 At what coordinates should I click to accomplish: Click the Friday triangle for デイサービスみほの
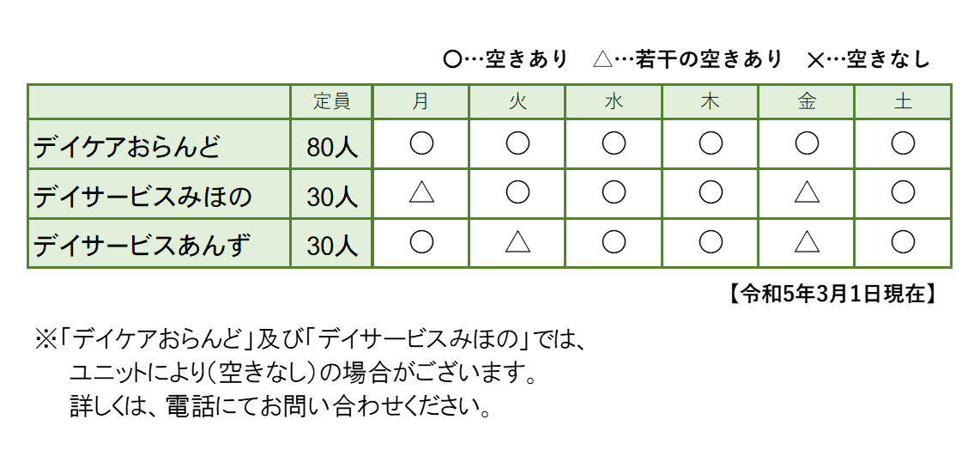click(x=807, y=193)
